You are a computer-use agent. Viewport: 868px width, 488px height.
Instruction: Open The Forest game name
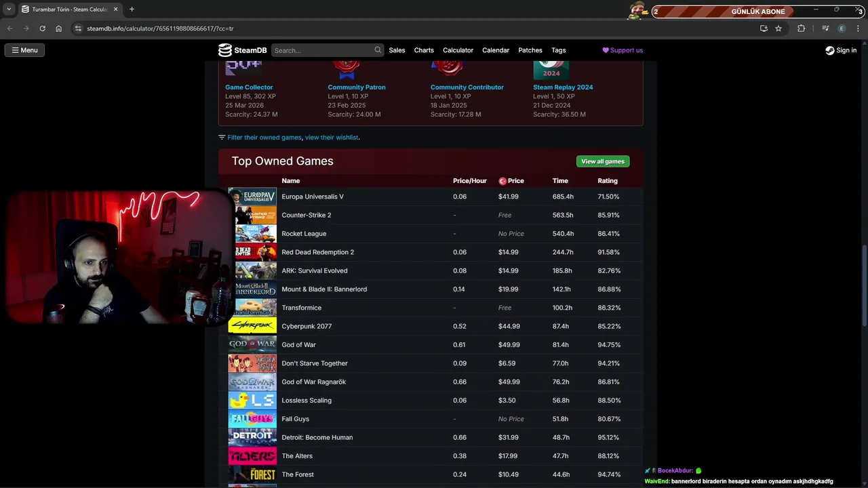pos(298,474)
